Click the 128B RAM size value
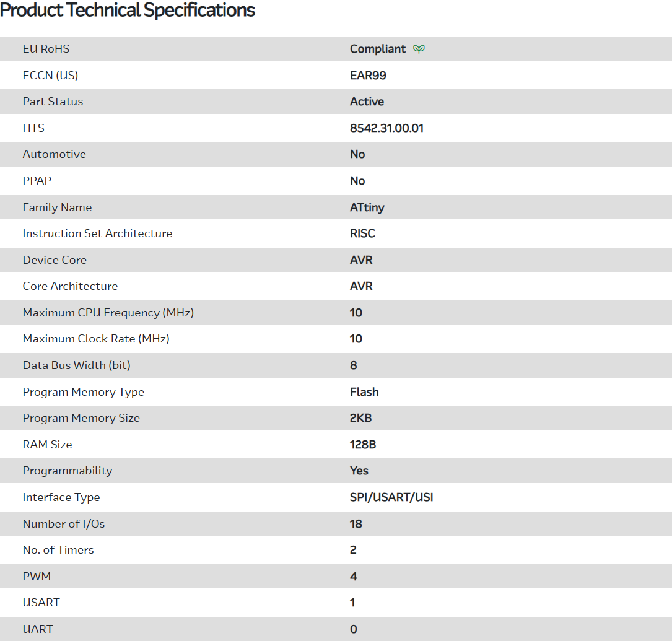Viewport: 672px width, 641px height. [363, 445]
